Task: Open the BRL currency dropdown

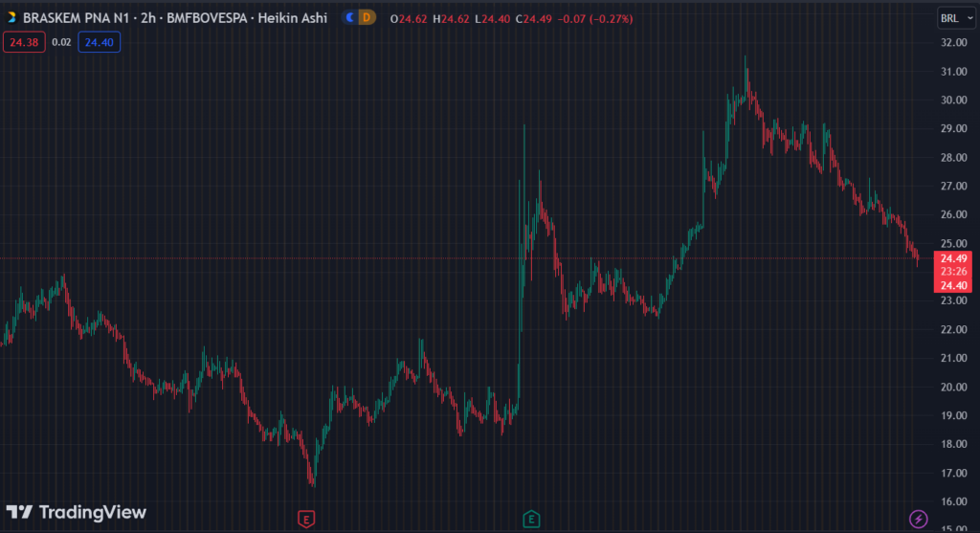Action: (956, 18)
